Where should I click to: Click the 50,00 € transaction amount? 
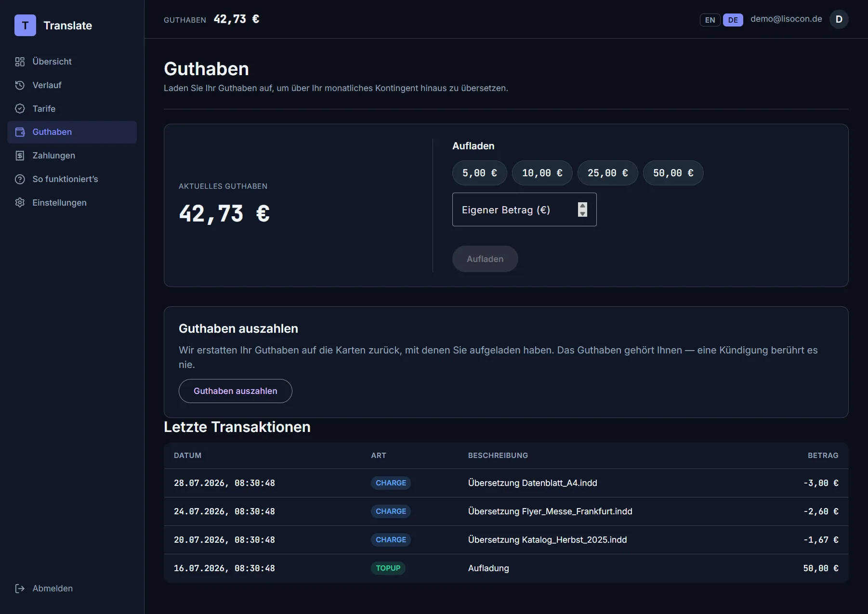821,568
